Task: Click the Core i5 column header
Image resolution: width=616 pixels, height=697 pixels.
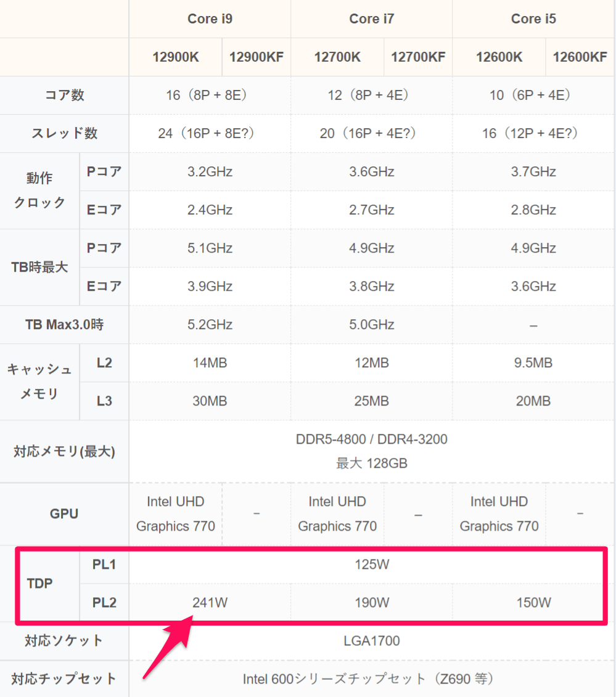Action: [x=533, y=18]
